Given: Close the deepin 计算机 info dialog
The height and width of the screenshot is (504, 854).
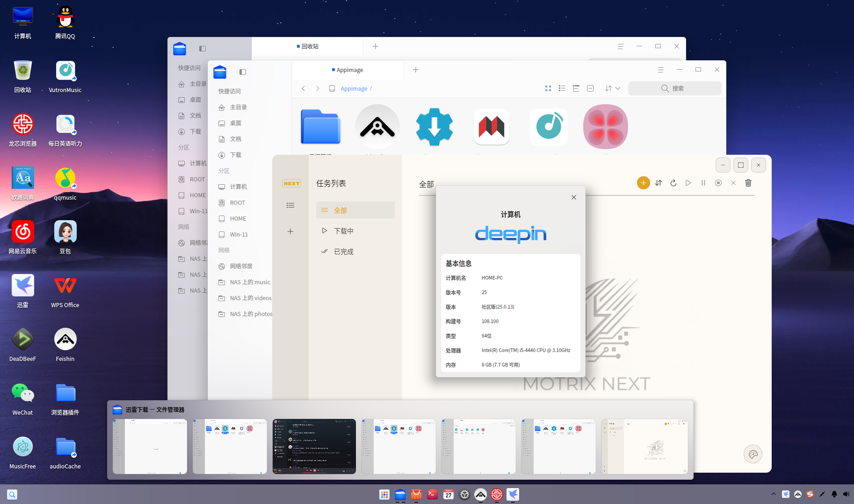Looking at the screenshot, I should click(574, 197).
